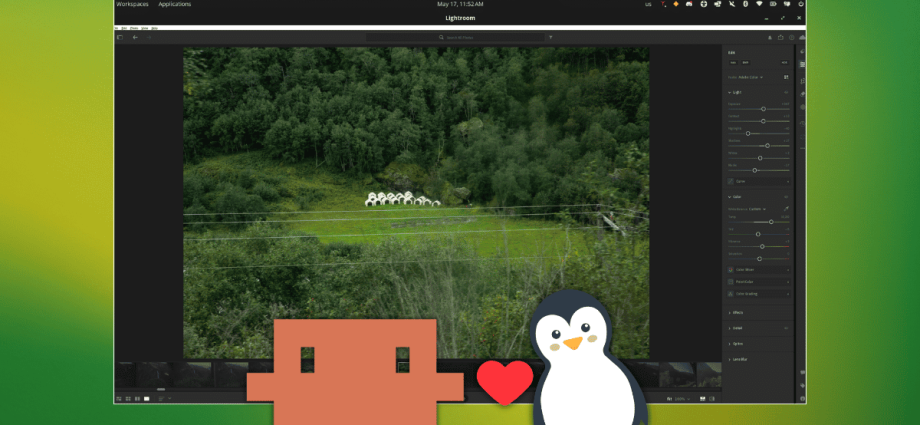Open Applications in the top panel
Image resolution: width=920 pixels, height=425 pixels.
pyautogui.click(x=175, y=4)
